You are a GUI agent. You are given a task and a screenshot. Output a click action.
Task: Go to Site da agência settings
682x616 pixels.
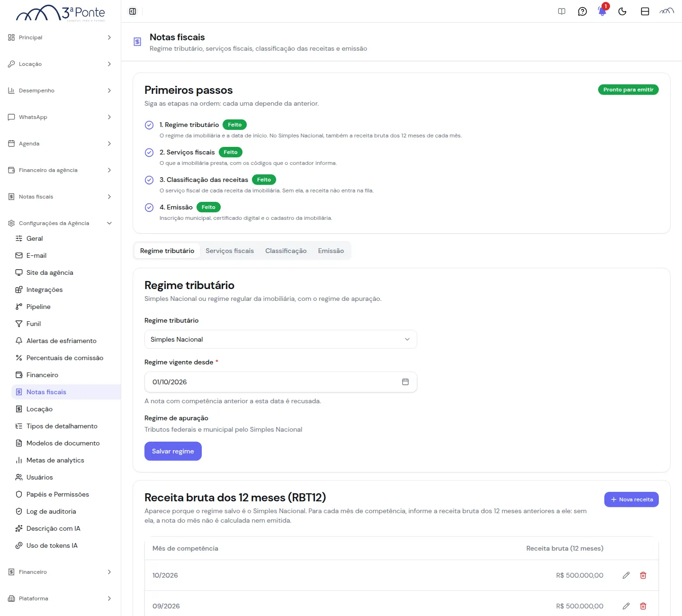point(66,272)
